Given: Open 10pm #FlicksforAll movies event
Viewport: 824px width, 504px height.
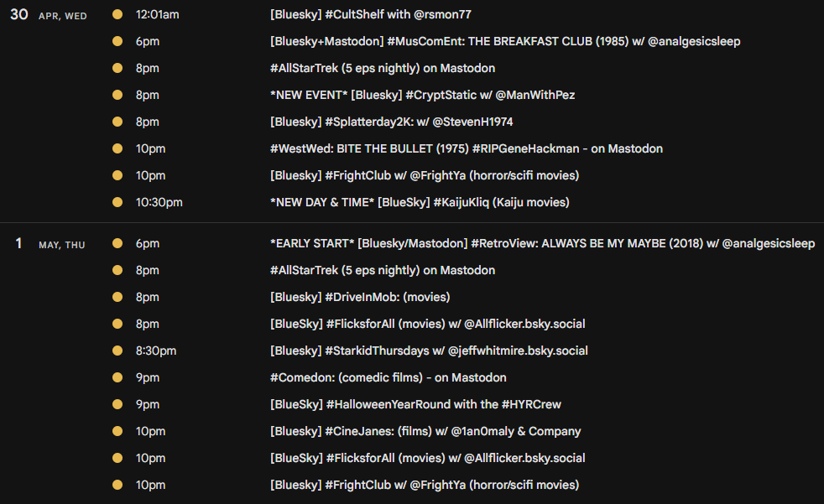Looking at the screenshot, I should point(428,458).
